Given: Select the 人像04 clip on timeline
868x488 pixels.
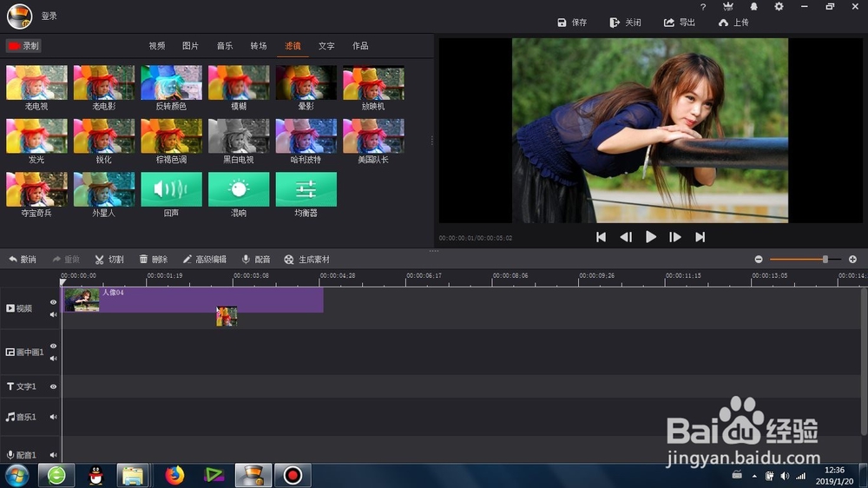Looking at the screenshot, I should pos(193,300).
